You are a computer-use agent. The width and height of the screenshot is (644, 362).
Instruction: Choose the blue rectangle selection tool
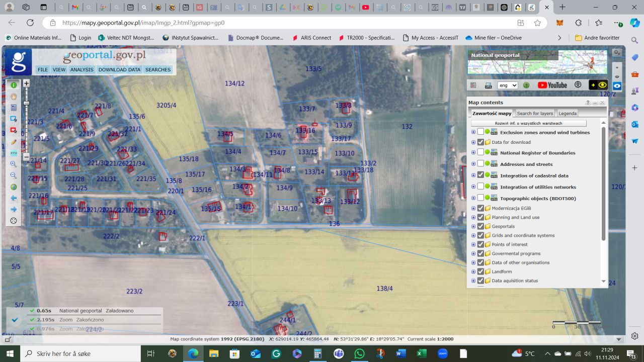pyautogui.click(x=14, y=119)
